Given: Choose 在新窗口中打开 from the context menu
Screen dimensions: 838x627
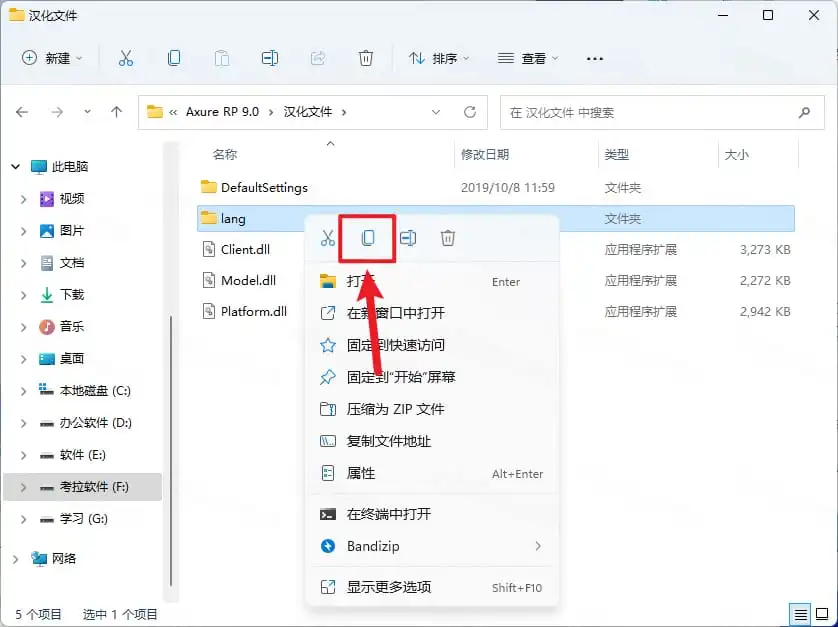Looking at the screenshot, I should tap(431, 313).
